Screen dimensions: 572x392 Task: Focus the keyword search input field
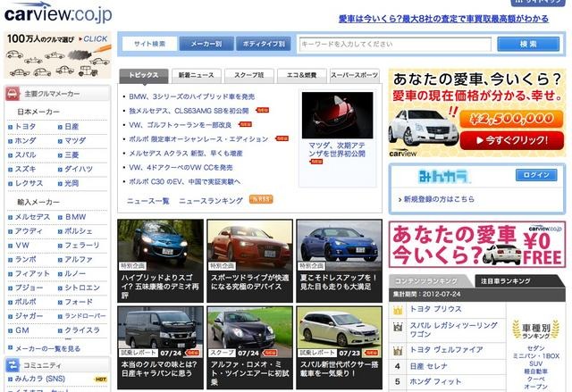395,44
